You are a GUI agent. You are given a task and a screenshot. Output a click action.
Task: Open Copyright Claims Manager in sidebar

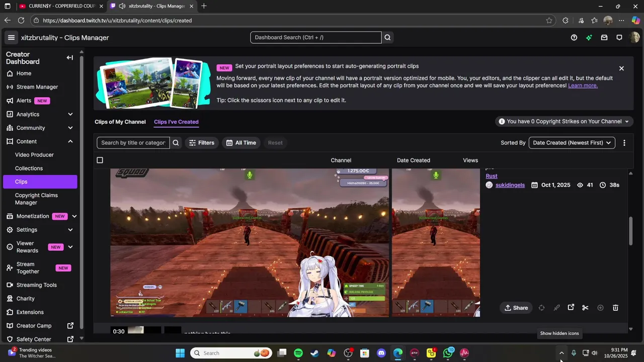pos(36,199)
